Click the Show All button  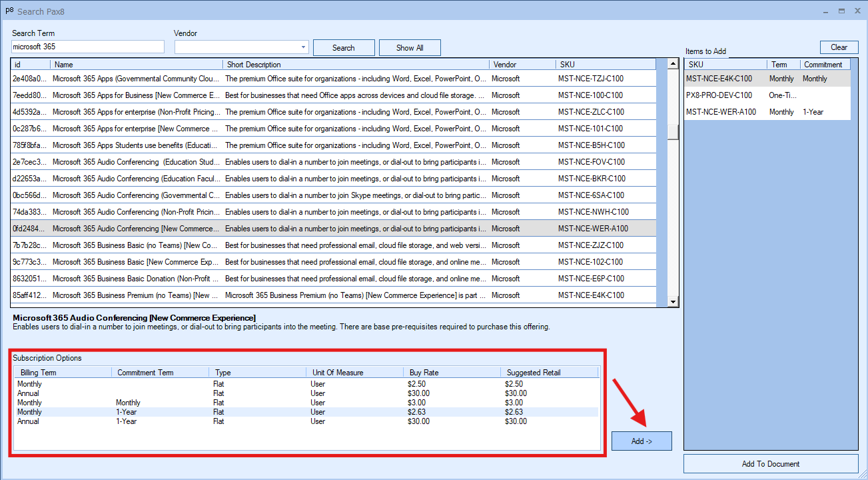pos(409,48)
